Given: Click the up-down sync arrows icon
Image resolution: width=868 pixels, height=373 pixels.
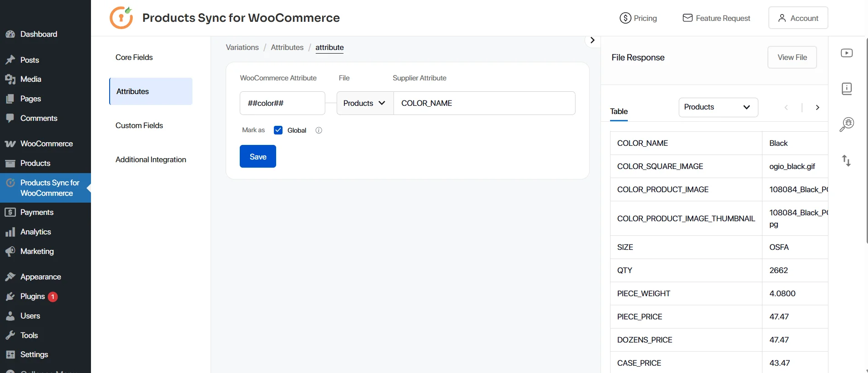Looking at the screenshot, I should 846,160.
